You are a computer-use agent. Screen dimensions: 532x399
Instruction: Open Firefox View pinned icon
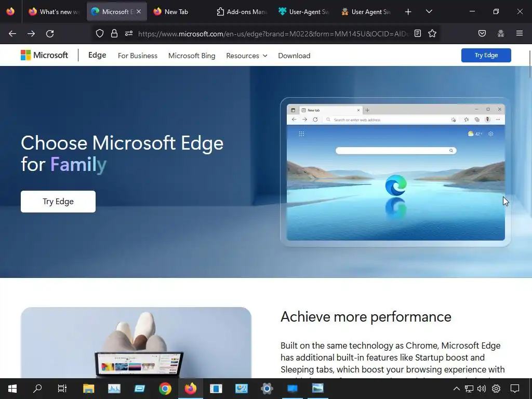point(10,11)
